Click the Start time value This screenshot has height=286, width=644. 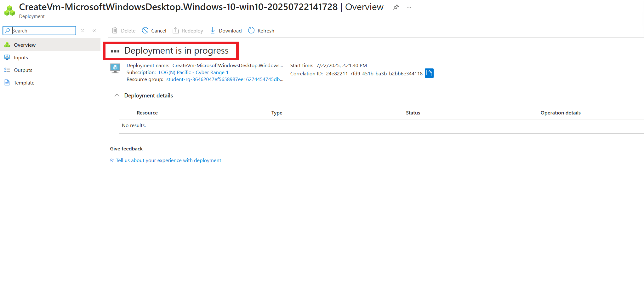click(342, 65)
